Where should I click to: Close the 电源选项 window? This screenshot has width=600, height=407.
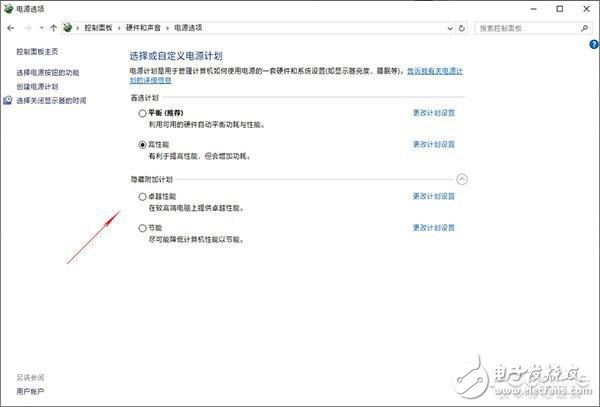586,9
